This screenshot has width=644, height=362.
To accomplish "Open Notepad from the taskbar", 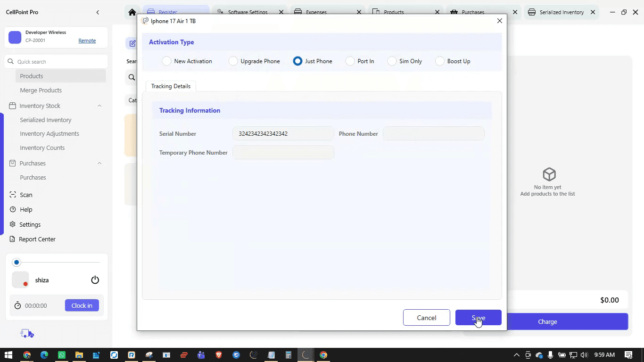I will click(271, 355).
